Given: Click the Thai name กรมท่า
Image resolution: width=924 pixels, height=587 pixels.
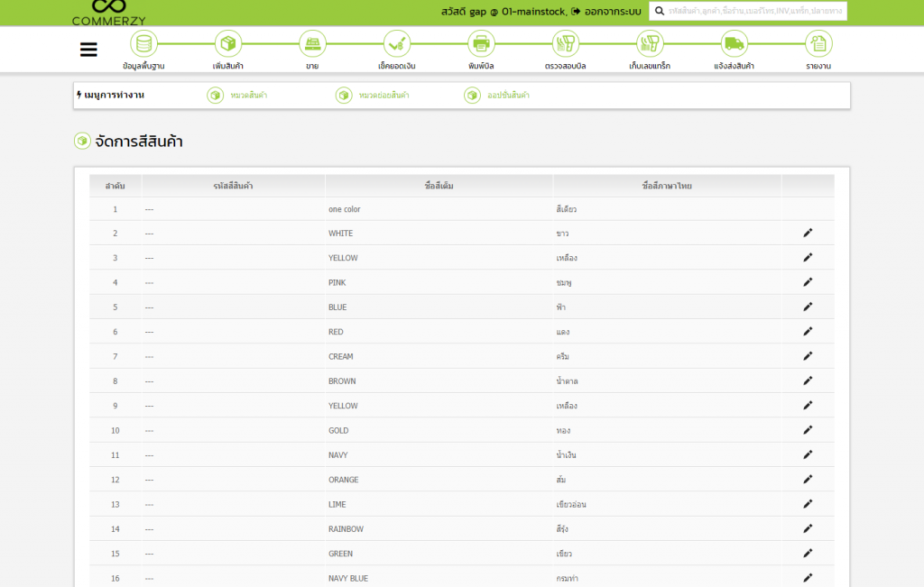Looking at the screenshot, I should tap(567, 578).
